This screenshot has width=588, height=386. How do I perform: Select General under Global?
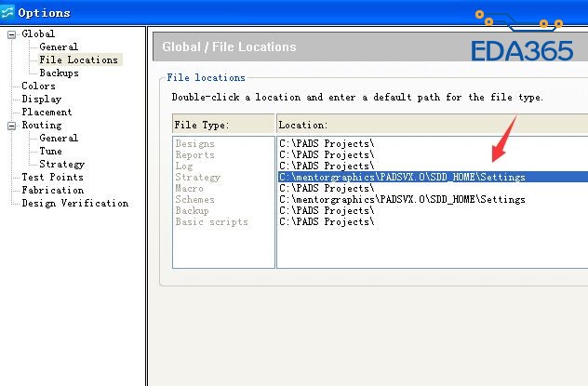(58, 47)
